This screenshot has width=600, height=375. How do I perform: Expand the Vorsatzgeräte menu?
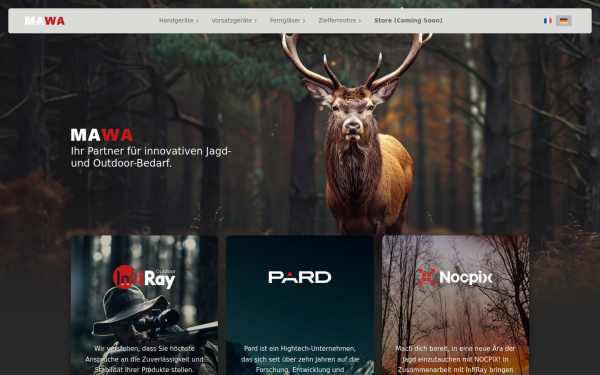coord(234,21)
